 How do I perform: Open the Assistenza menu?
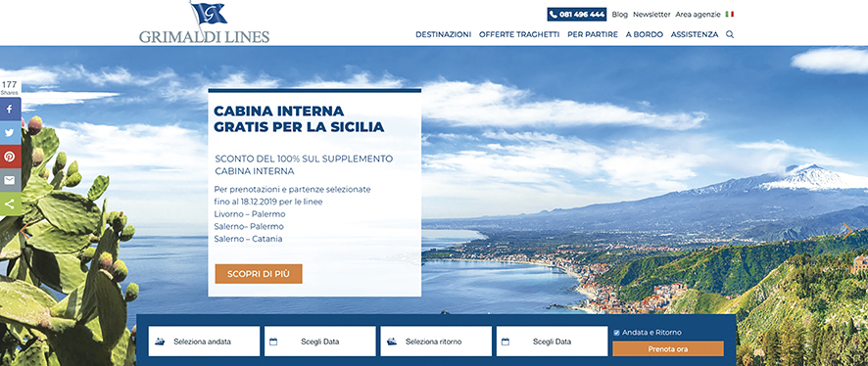pyautogui.click(x=695, y=34)
